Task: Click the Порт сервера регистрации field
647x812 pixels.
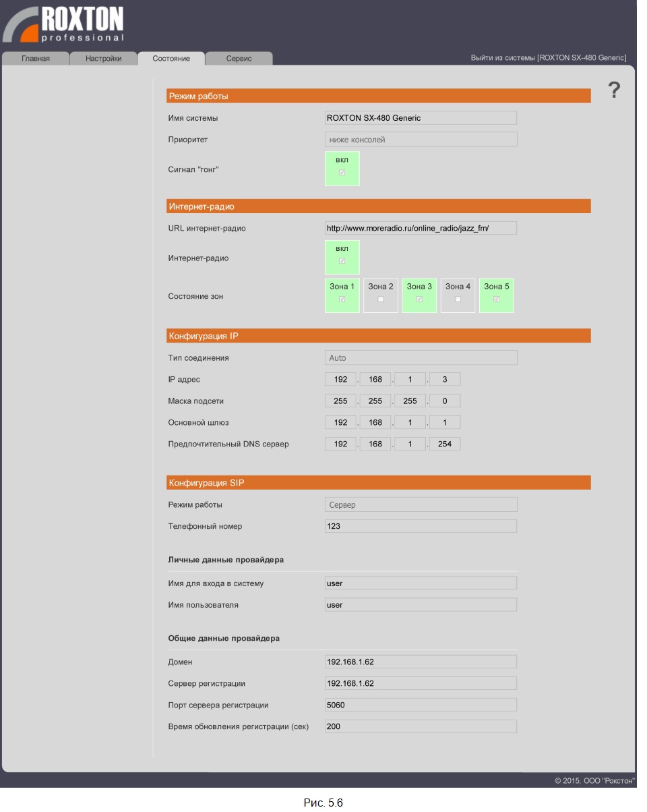Action: pos(421,705)
